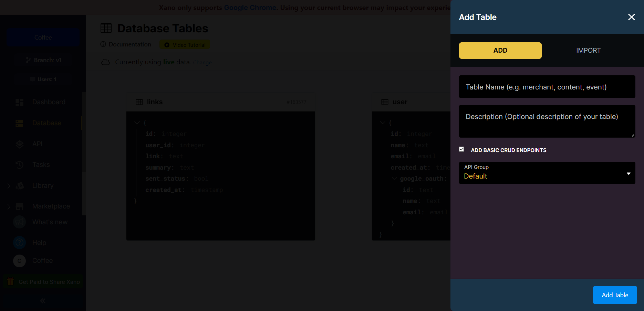
Task: Click the Marketplace sidebar icon
Action: pyautogui.click(x=20, y=206)
